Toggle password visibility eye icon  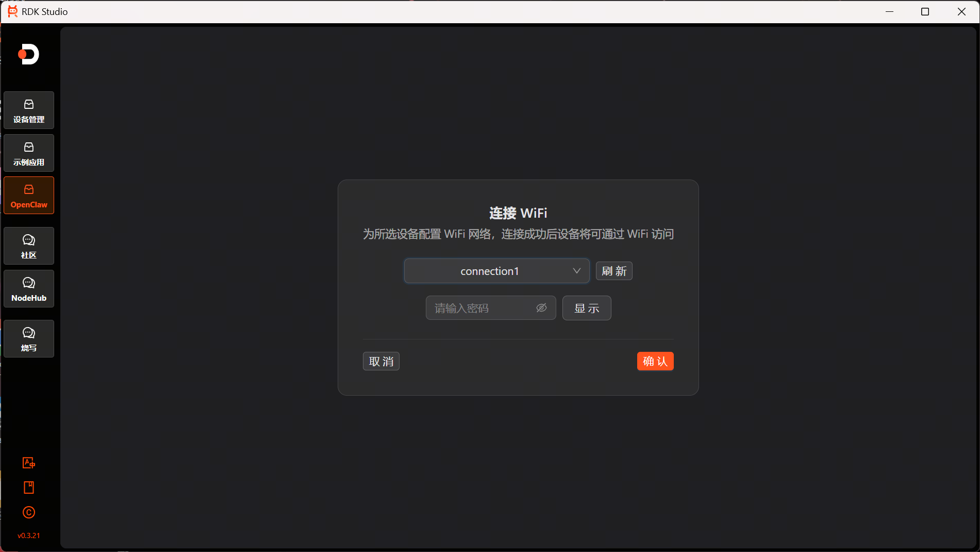[541, 308]
